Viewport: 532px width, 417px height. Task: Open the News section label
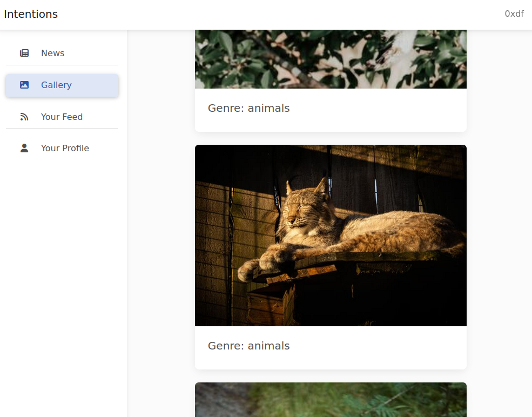(x=52, y=53)
